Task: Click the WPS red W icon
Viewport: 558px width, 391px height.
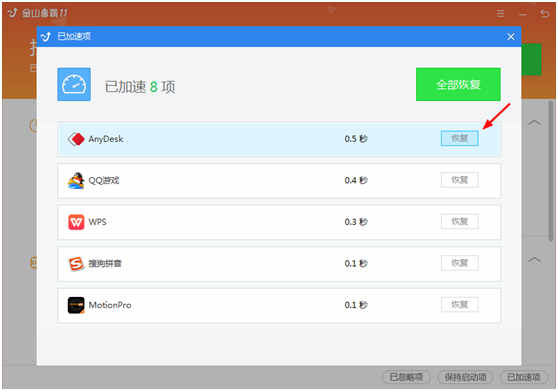Action: 76,222
